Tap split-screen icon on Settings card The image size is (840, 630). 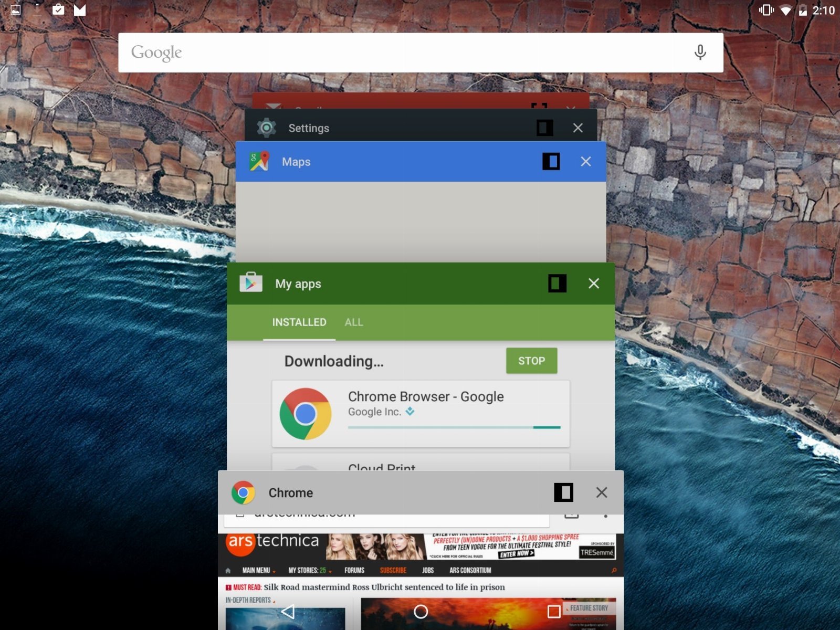tap(544, 128)
